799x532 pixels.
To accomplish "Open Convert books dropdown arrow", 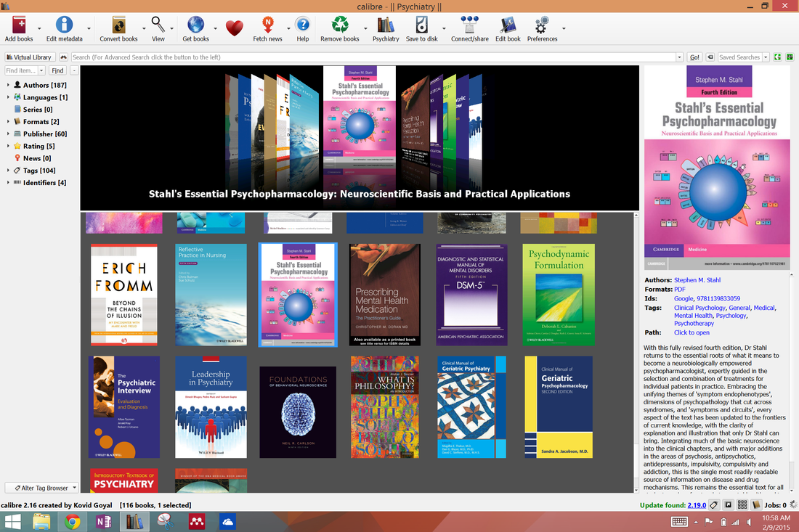I will point(144,28).
